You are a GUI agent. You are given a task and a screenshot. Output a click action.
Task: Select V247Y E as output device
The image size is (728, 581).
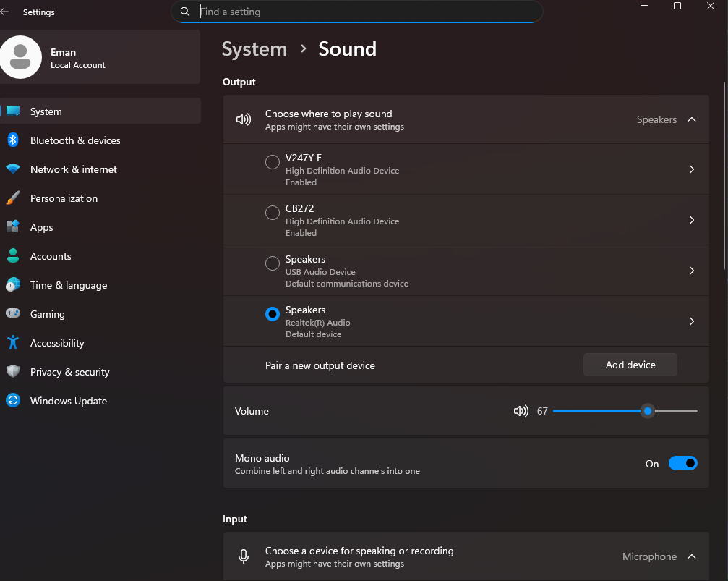tap(272, 162)
